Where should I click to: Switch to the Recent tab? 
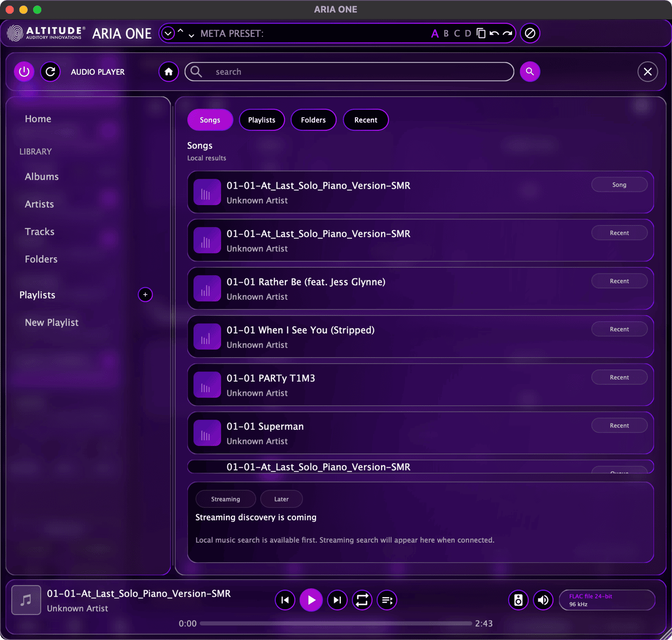[x=366, y=120]
